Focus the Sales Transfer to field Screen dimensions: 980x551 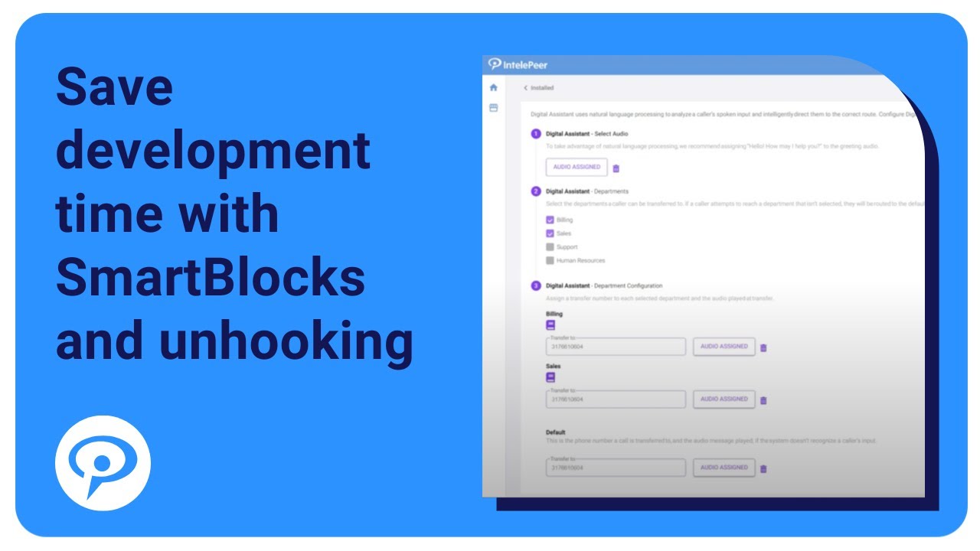point(616,399)
